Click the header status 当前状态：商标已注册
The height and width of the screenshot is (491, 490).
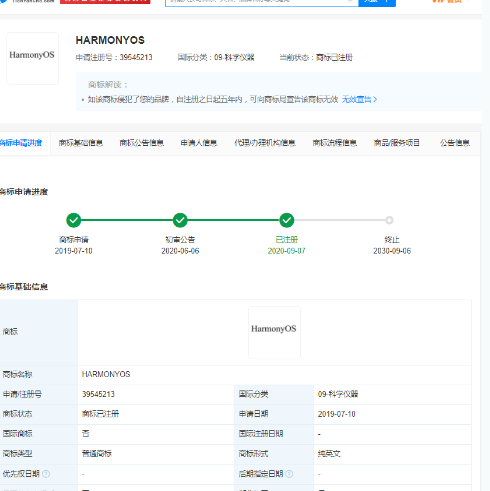(x=316, y=57)
